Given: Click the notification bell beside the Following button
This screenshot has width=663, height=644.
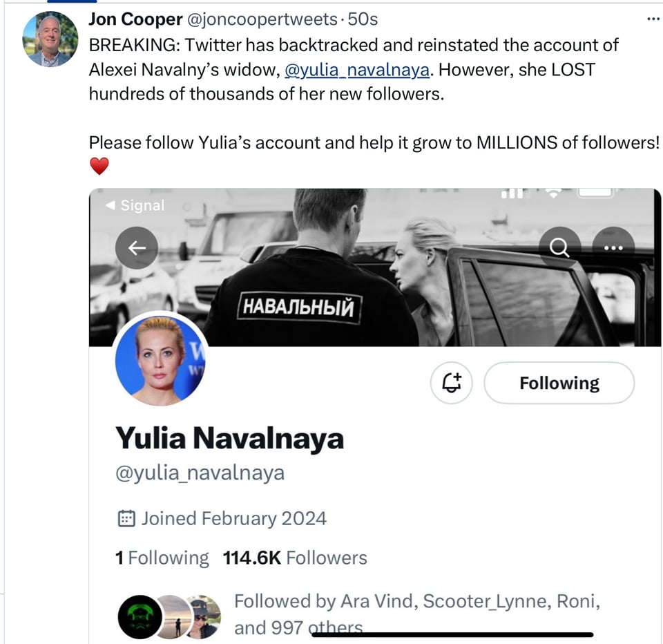Looking at the screenshot, I should coord(452,383).
